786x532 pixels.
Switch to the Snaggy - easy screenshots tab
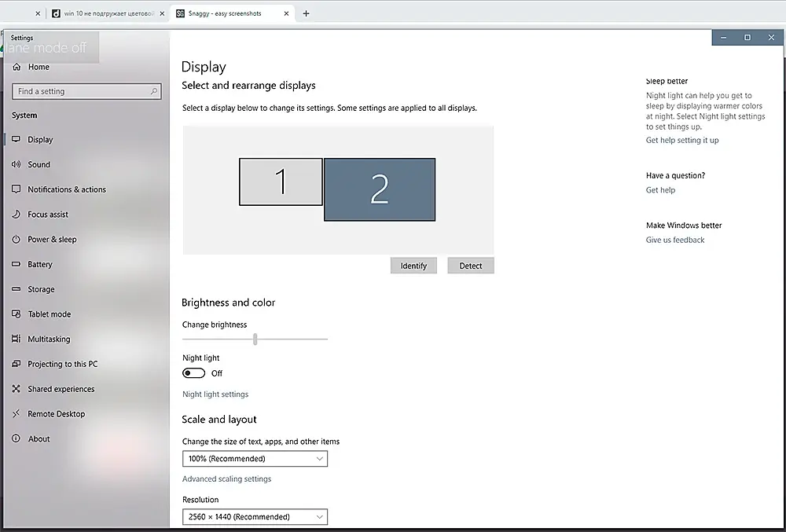click(x=233, y=13)
